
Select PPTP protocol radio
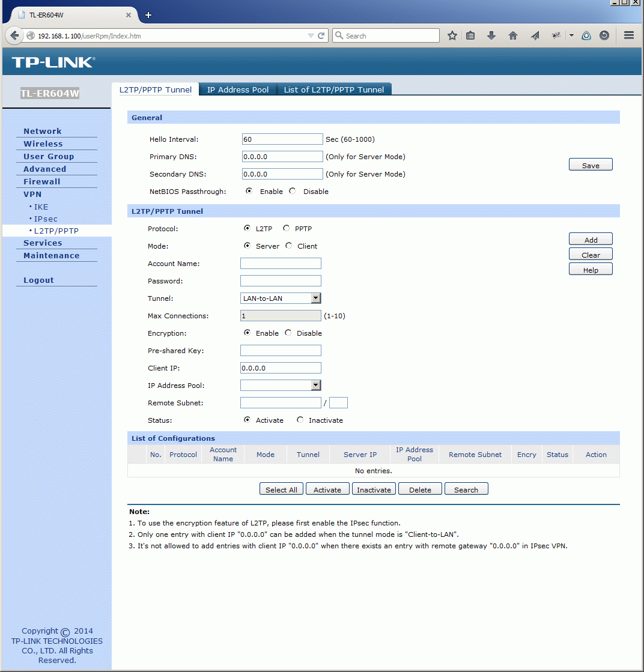click(x=286, y=228)
